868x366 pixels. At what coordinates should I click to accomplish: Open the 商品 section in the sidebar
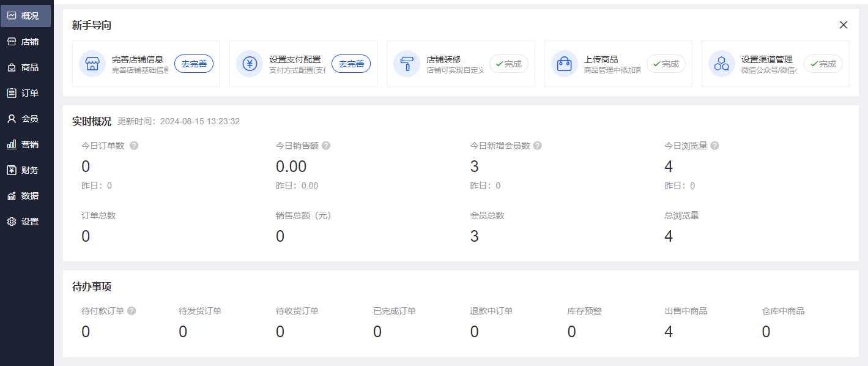point(27,67)
